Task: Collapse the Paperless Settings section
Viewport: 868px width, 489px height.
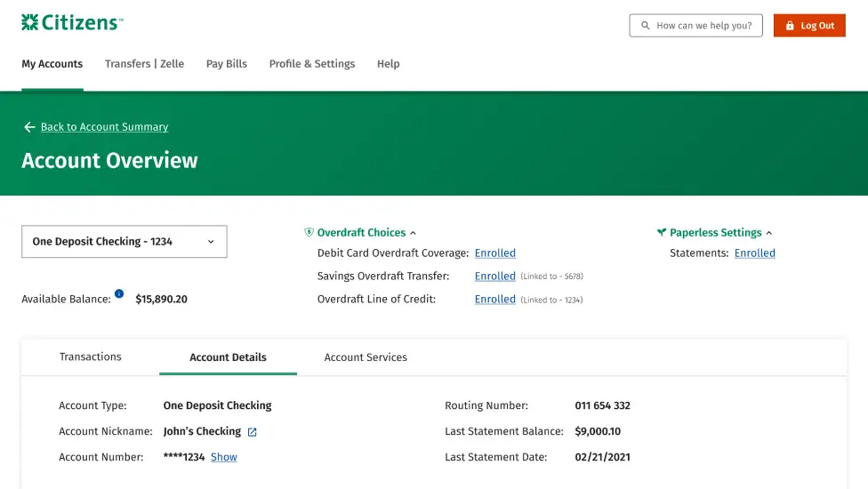Action: pos(769,233)
